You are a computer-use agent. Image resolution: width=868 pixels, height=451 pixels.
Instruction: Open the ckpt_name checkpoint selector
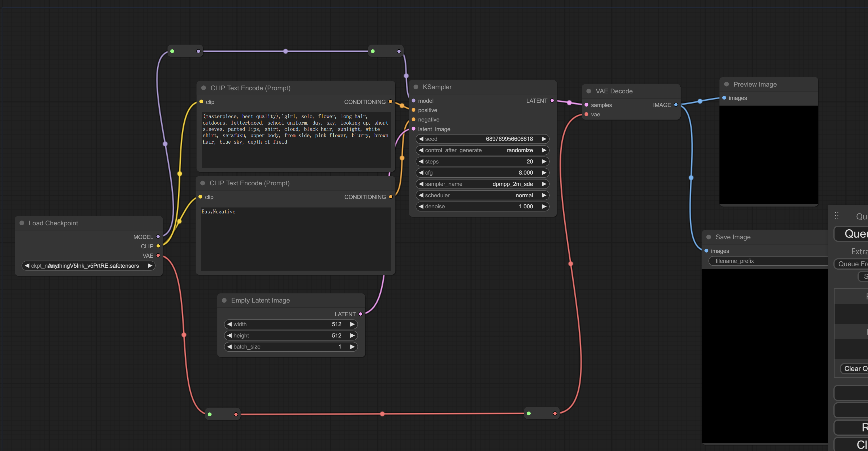(88, 266)
